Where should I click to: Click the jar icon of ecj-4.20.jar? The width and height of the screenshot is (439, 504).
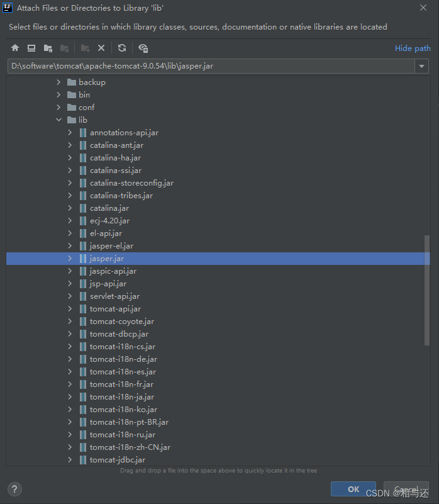(83, 220)
